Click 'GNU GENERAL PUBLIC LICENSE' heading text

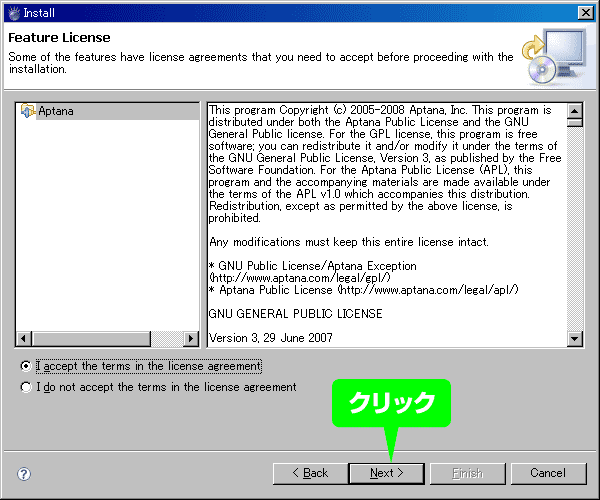(295, 314)
